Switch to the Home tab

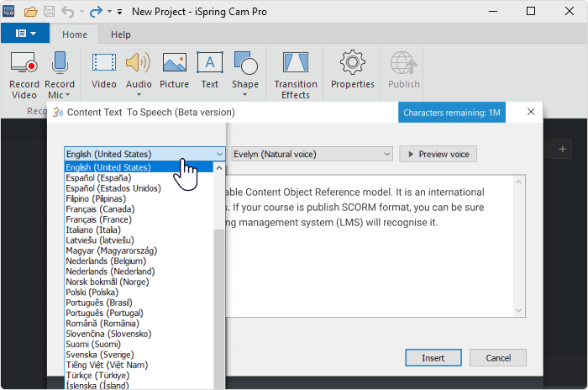point(75,34)
